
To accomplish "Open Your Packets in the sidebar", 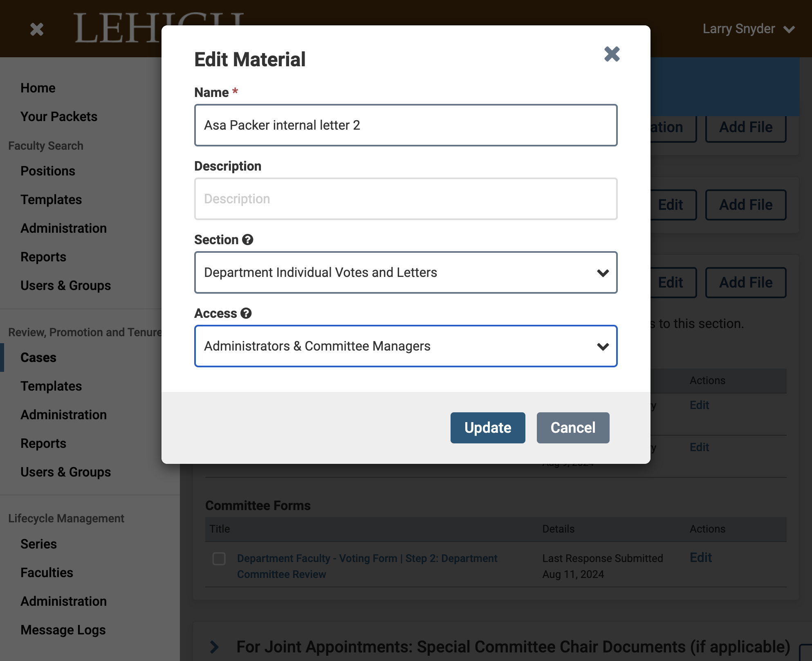I will tap(59, 117).
